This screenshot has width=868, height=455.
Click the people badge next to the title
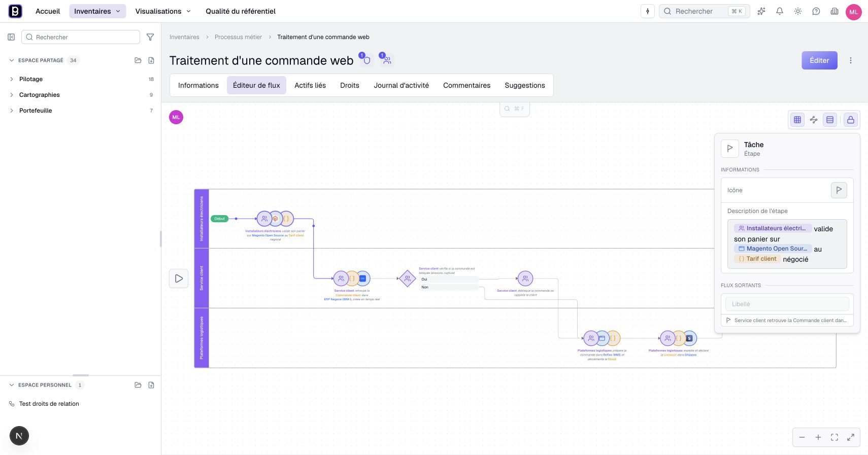point(387,60)
